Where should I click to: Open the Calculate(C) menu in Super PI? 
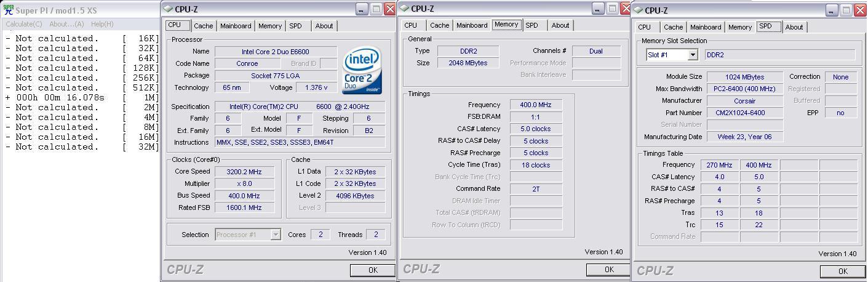click(x=24, y=24)
